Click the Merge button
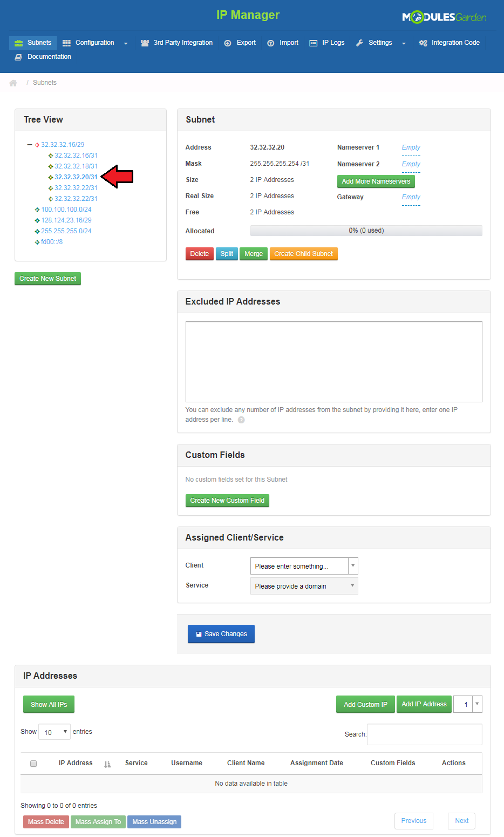Screen dimensions: 504x837 click(x=254, y=254)
